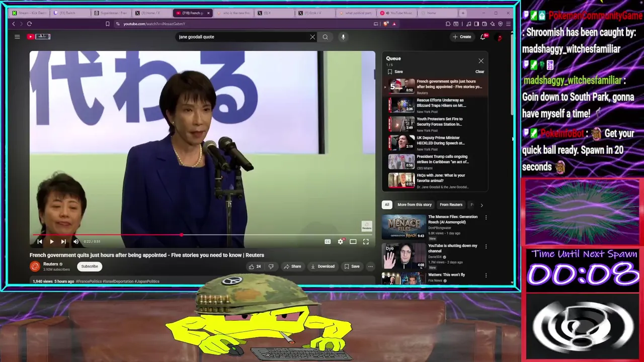Open more actions ellipsis under video

tap(370, 266)
